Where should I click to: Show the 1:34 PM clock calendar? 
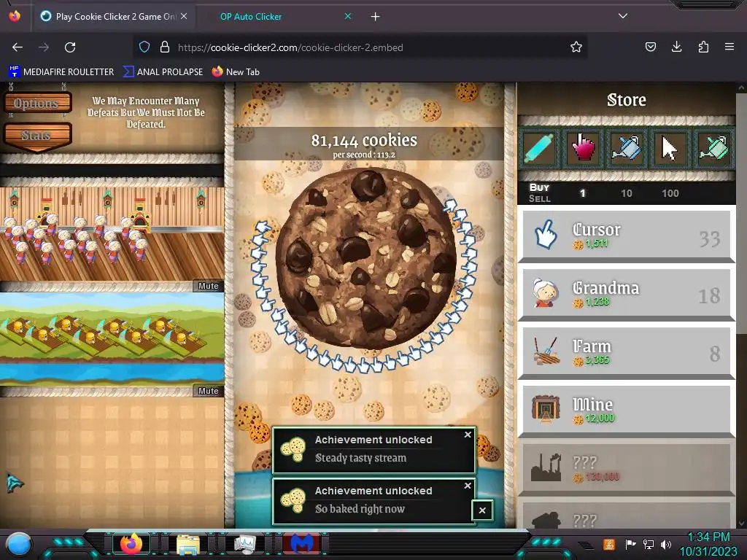(708, 544)
